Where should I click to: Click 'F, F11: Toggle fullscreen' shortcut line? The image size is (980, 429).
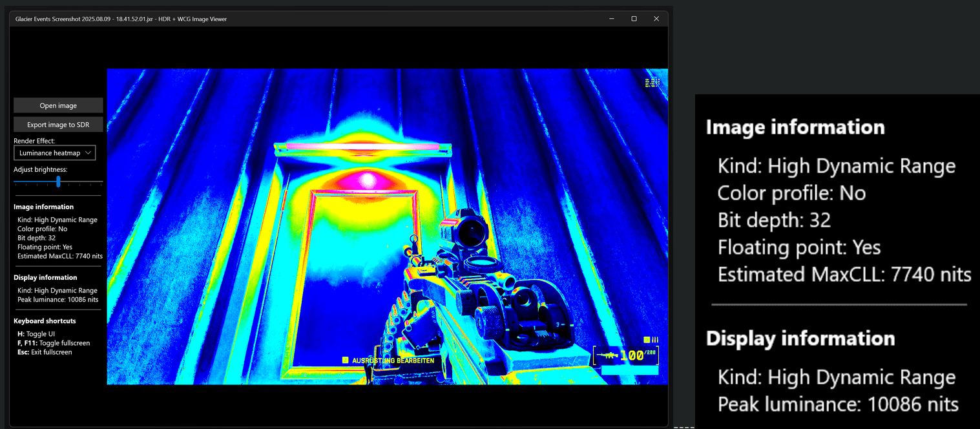click(x=54, y=343)
